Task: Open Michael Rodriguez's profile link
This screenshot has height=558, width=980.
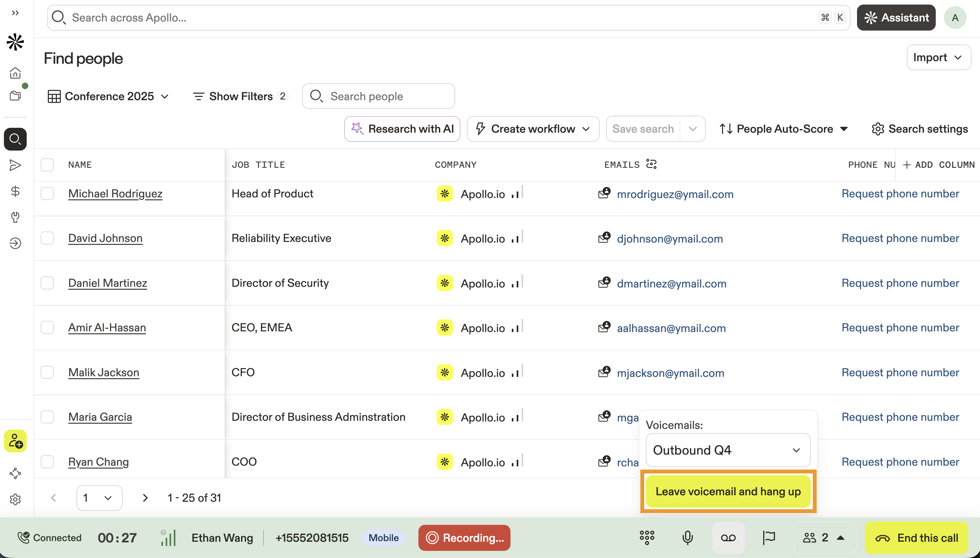Action: 115,193
